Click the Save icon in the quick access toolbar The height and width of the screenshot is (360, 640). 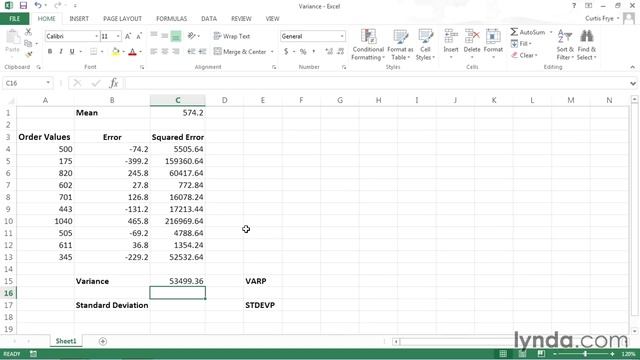pyautogui.click(x=23, y=6)
